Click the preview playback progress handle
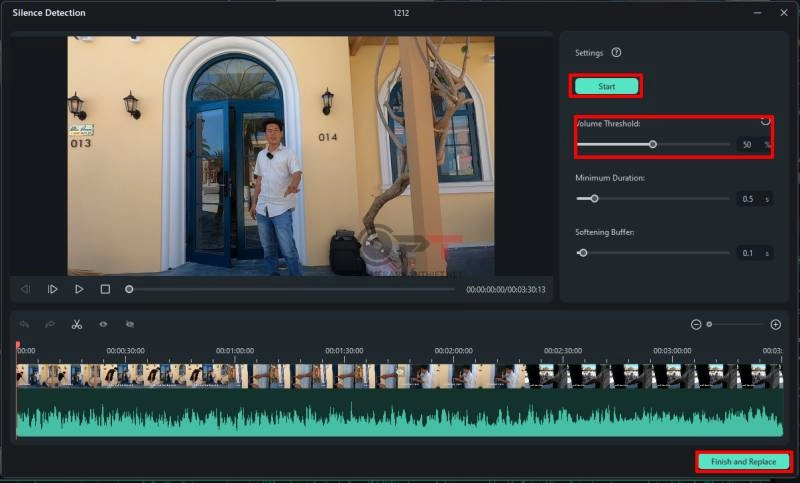Screen dimensions: 800x483 point(129,289)
